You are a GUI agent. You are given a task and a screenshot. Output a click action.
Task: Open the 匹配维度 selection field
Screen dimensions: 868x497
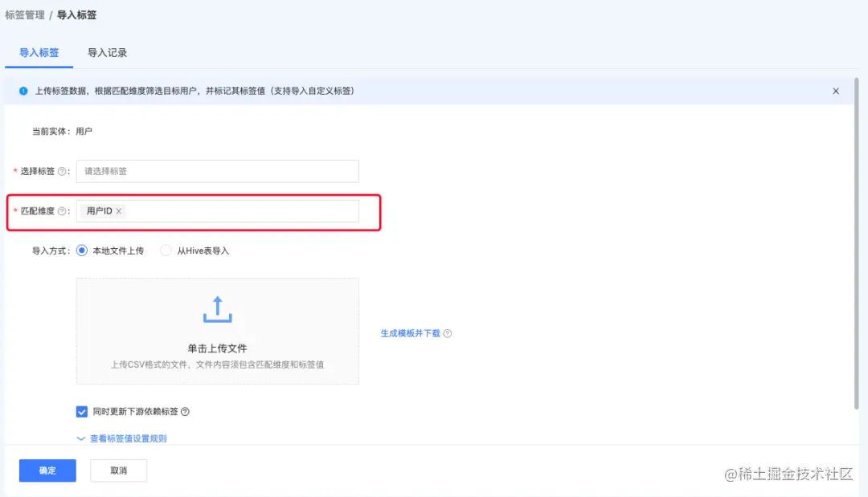pyautogui.click(x=241, y=211)
